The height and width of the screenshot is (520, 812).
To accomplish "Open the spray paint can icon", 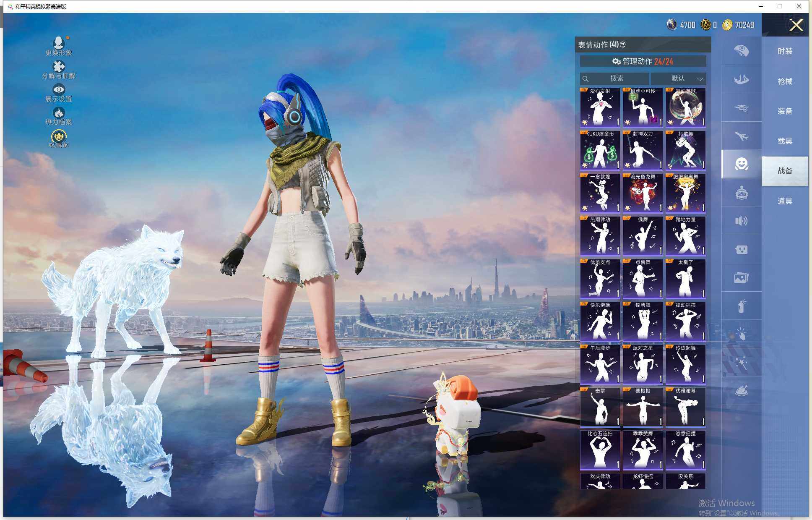I will (741, 306).
